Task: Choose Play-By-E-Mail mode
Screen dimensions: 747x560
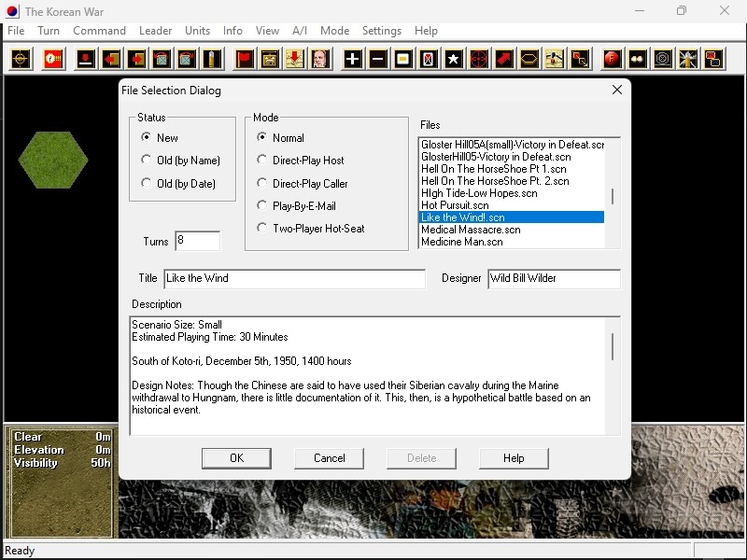Action: (x=262, y=206)
